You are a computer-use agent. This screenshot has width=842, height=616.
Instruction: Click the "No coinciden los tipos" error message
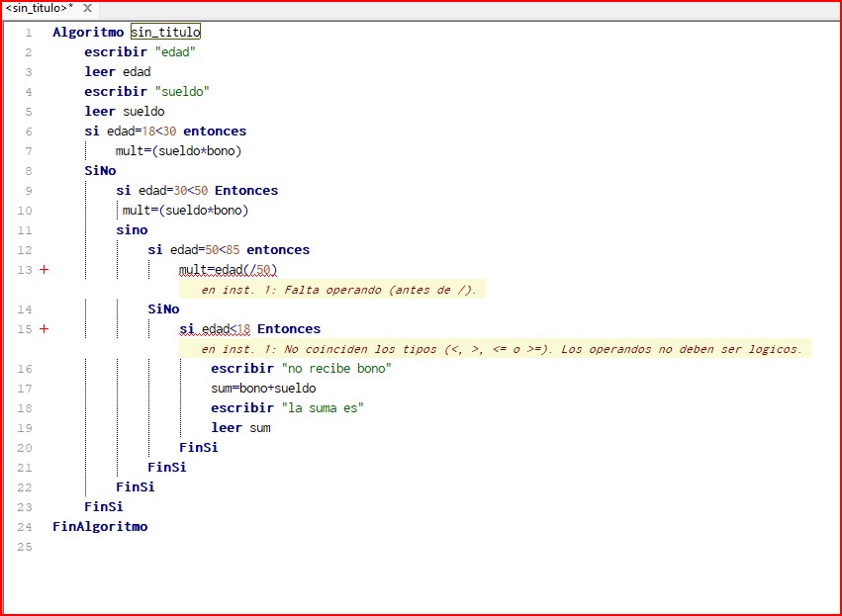pyautogui.click(x=501, y=349)
